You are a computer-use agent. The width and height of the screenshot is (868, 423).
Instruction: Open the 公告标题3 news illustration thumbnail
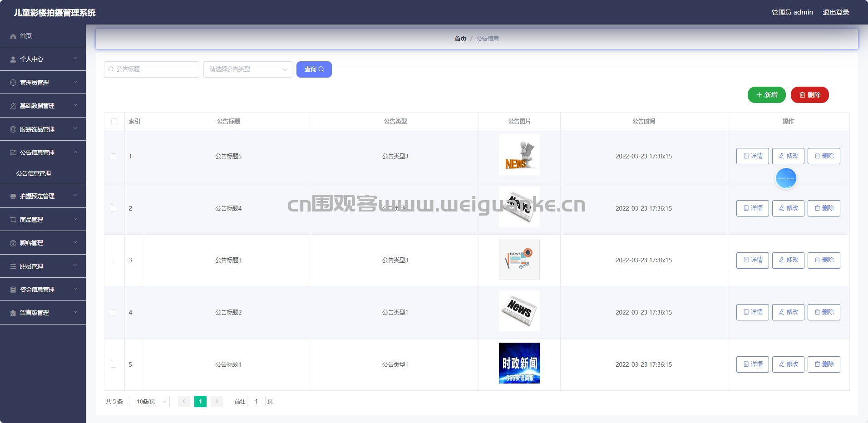tap(519, 259)
